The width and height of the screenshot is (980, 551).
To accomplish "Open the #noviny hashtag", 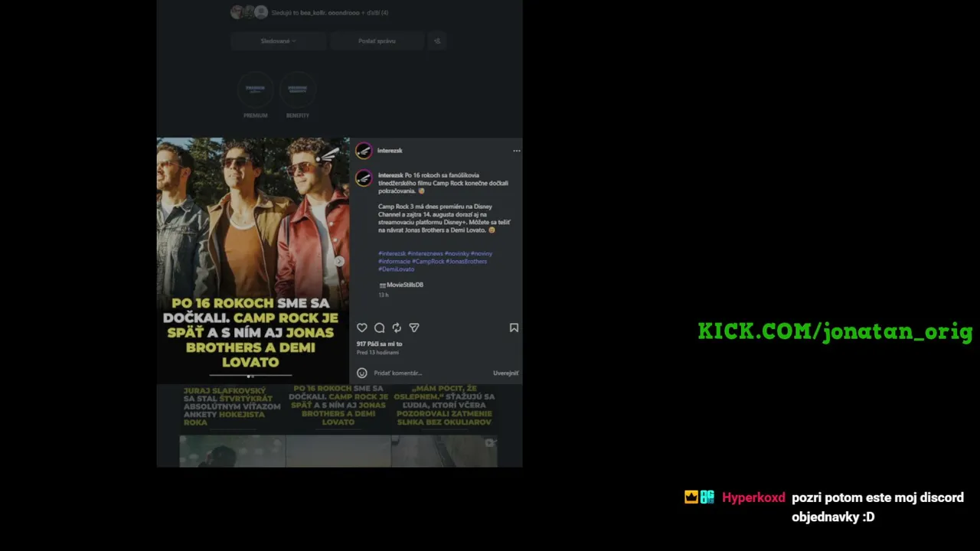I will 482,253.
